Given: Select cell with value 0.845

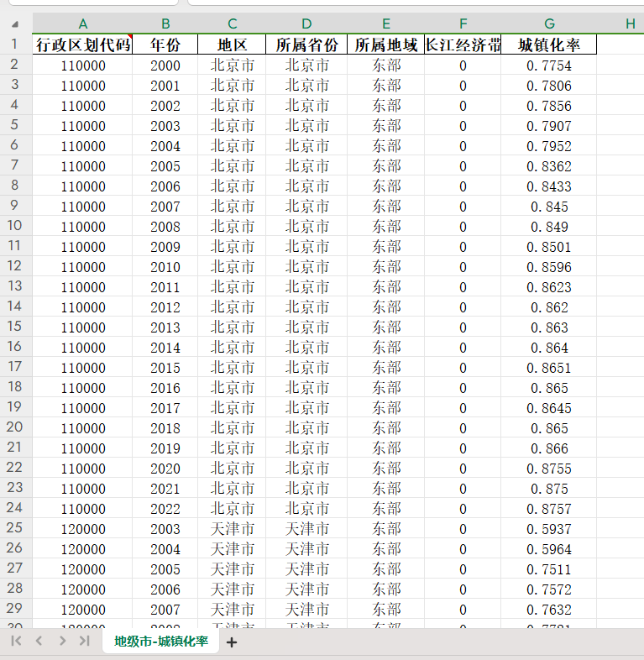Looking at the screenshot, I should pos(549,207).
